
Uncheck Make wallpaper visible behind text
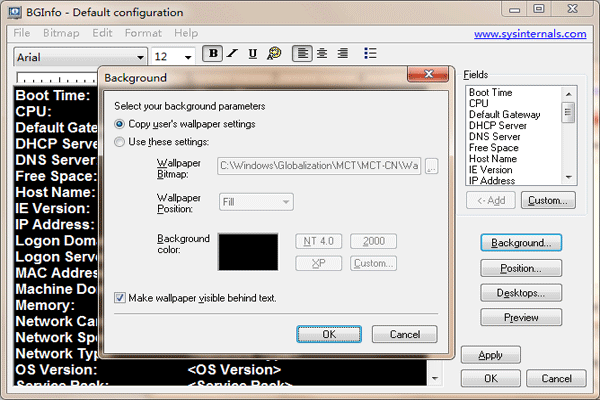click(x=121, y=298)
